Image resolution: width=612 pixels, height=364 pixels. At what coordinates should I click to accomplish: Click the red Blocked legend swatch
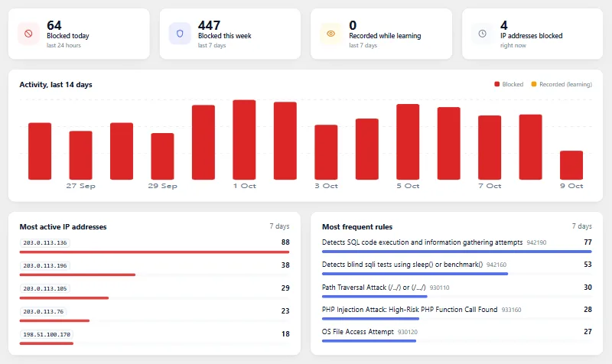[496, 84]
